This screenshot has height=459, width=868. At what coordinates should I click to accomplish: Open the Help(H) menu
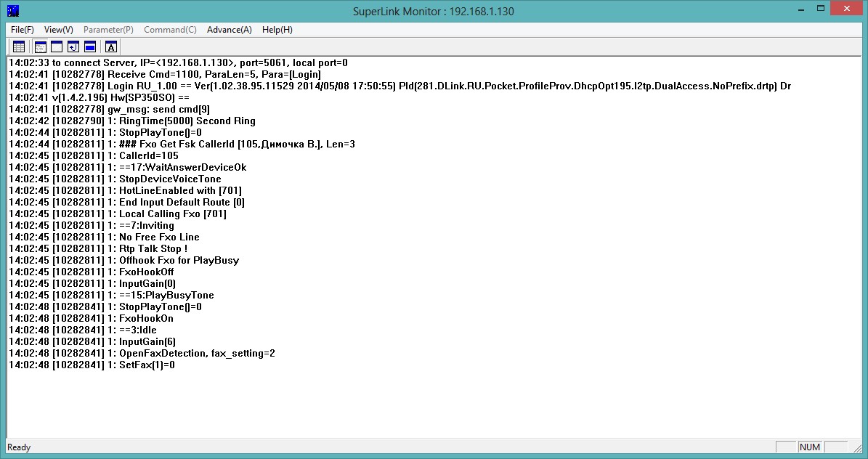(x=277, y=29)
